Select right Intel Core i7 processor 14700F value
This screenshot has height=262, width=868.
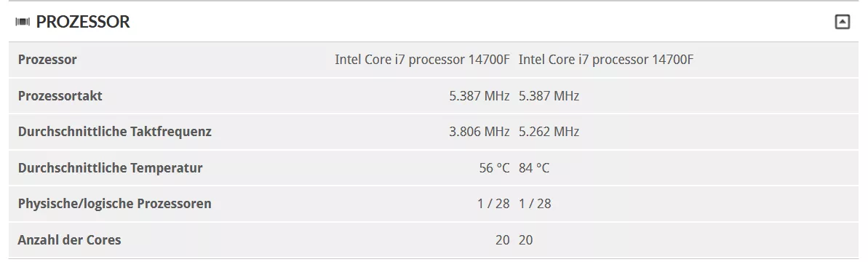(605, 60)
